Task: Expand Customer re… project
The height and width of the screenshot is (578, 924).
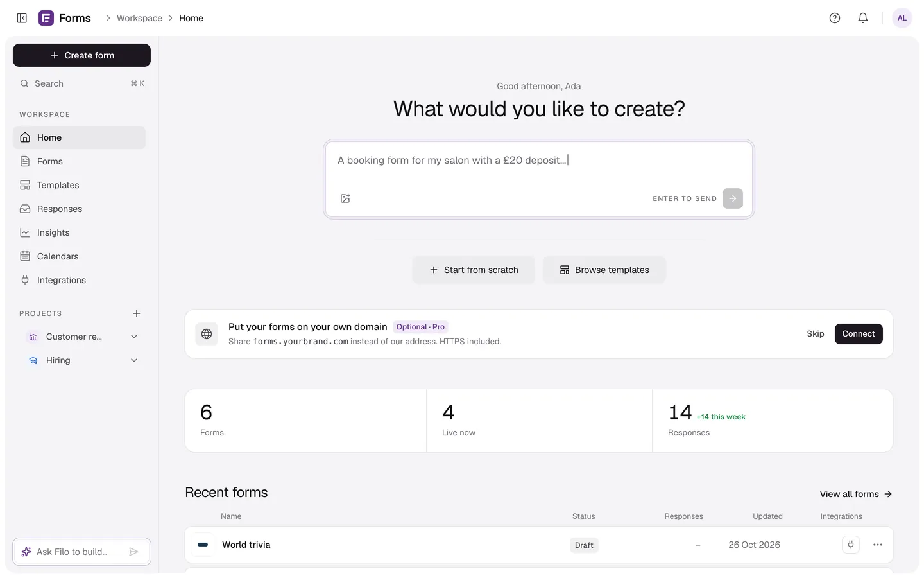Action: coord(134,337)
